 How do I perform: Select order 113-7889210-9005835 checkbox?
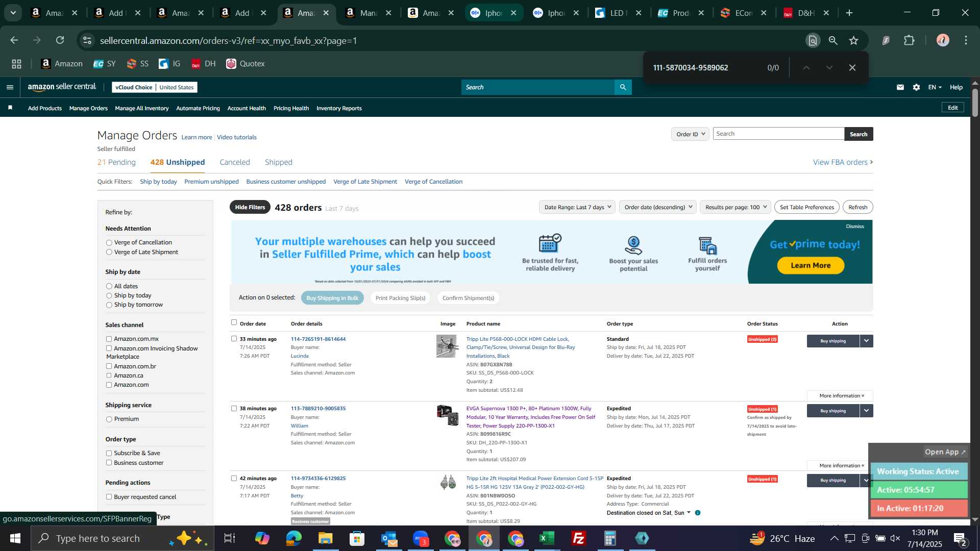tap(234, 408)
